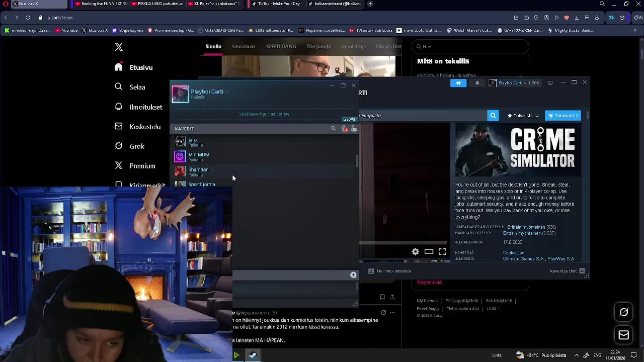Click Steam friends list scrollbar
The height and width of the screenshot is (362, 644).
(x=357, y=161)
